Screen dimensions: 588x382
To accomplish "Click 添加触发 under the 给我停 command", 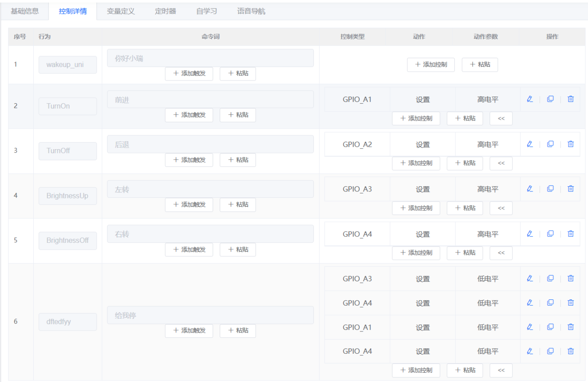I will coord(189,331).
